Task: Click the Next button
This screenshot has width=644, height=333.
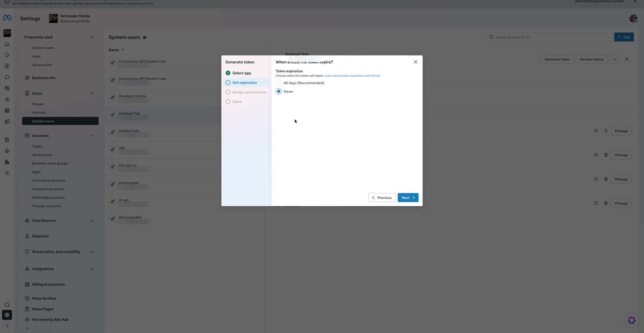Action: coord(408,197)
